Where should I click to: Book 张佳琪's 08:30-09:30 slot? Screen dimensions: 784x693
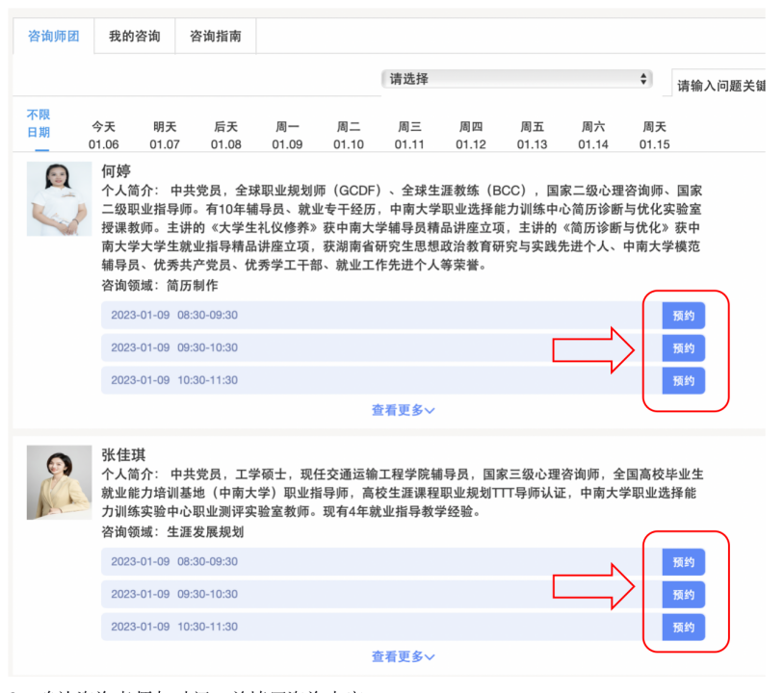click(x=683, y=562)
